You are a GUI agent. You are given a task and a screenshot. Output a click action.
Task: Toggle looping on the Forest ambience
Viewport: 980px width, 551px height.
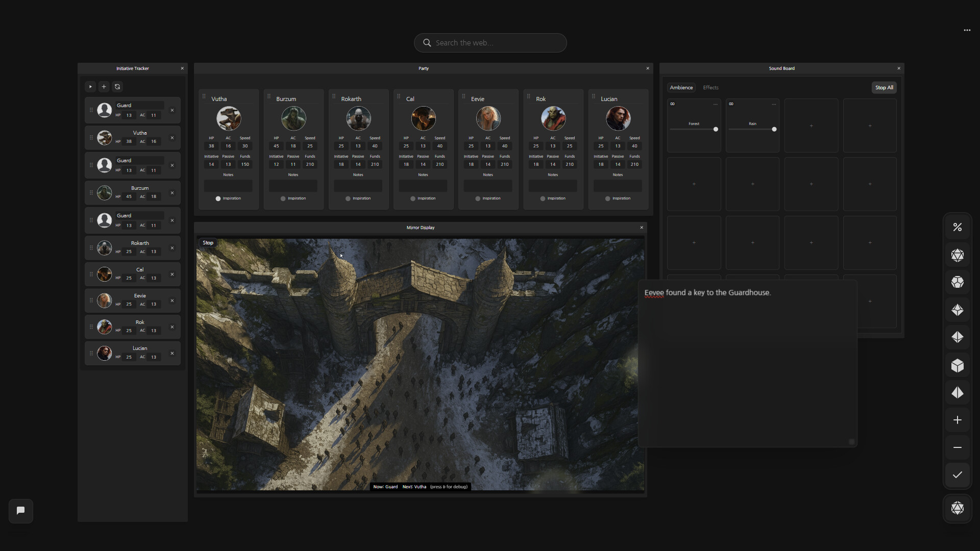tap(673, 104)
